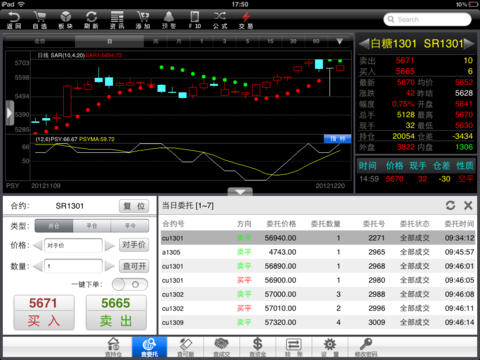This screenshot has width=480, height=360.
Task: Open the handshake 成交 deals tab
Action: [222, 347]
